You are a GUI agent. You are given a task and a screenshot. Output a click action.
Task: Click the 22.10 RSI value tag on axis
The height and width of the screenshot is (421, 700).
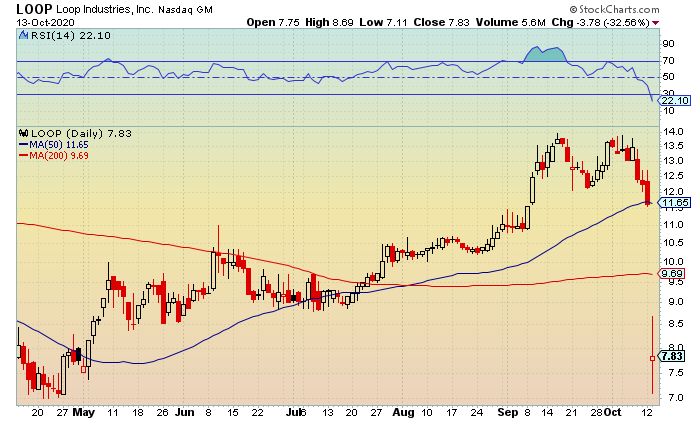(x=675, y=100)
